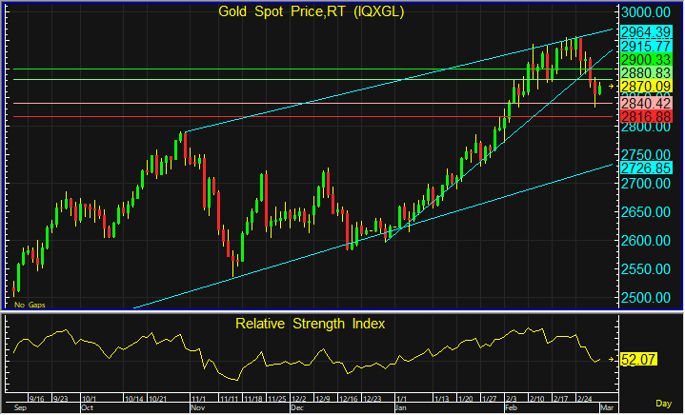
Task: Click the Mar month label
Action: click(607, 408)
